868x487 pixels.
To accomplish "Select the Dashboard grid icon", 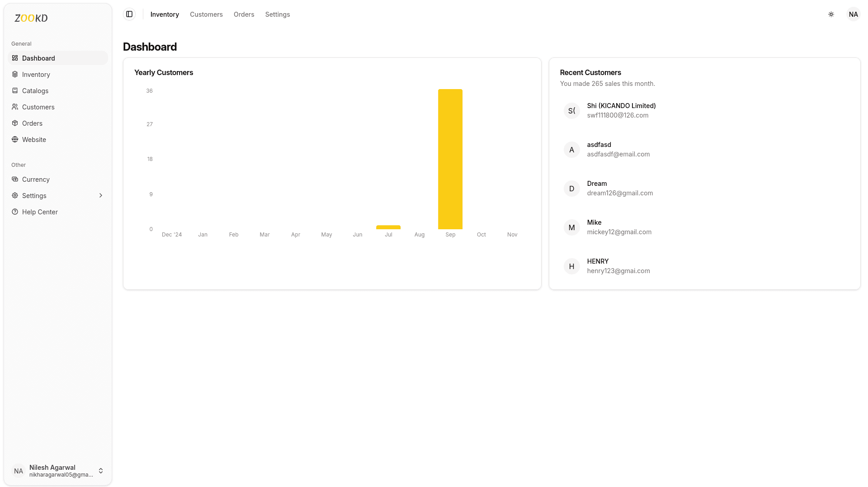I will point(15,58).
